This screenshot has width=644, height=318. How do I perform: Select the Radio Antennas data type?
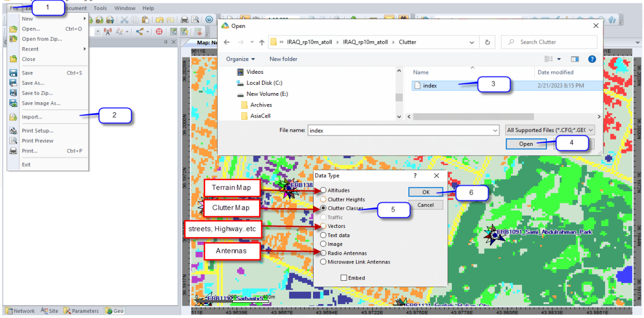[x=323, y=253]
